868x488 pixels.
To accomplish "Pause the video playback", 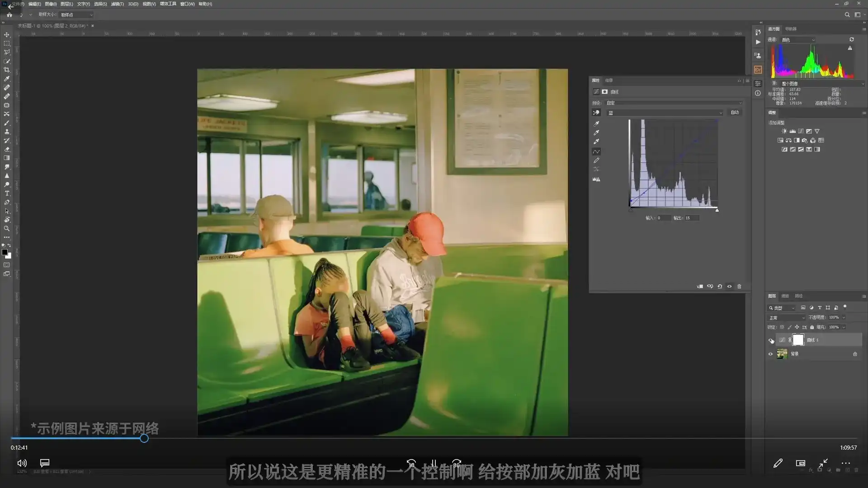I will pyautogui.click(x=434, y=463).
